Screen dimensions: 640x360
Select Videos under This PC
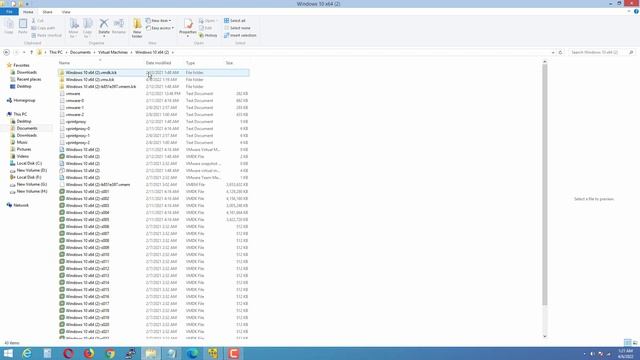click(22, 156)
